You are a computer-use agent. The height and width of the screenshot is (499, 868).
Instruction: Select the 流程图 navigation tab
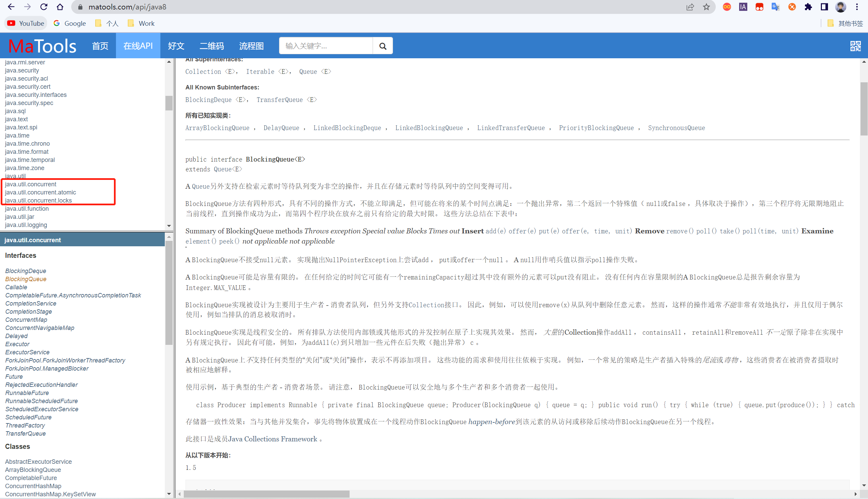(x=251, y=46)
